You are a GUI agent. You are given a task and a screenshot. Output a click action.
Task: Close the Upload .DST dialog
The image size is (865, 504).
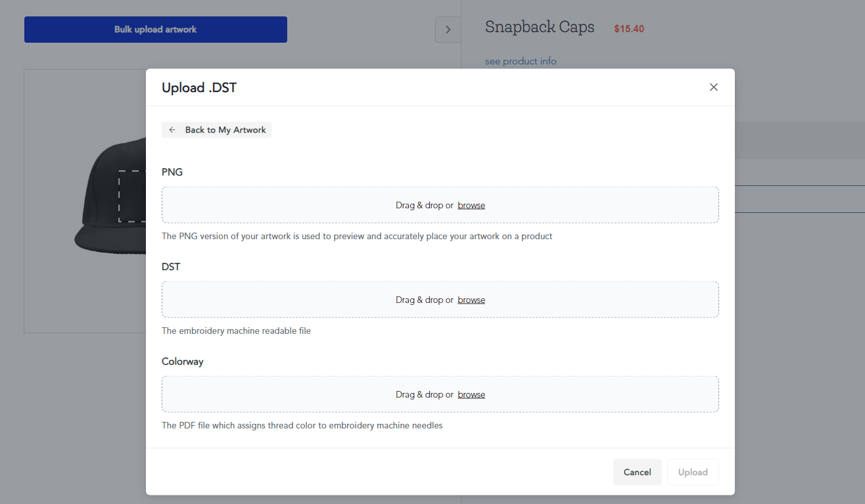tap(713, 87)
